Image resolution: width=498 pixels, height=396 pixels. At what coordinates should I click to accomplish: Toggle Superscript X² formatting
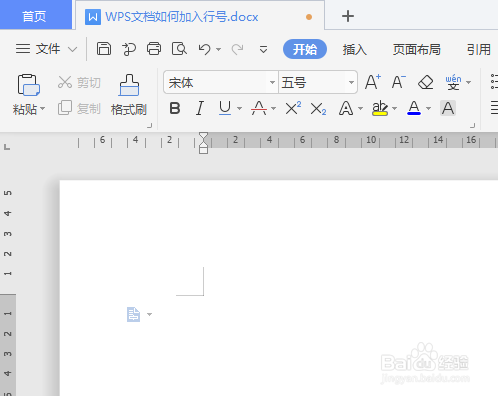[x=293, y=108]
